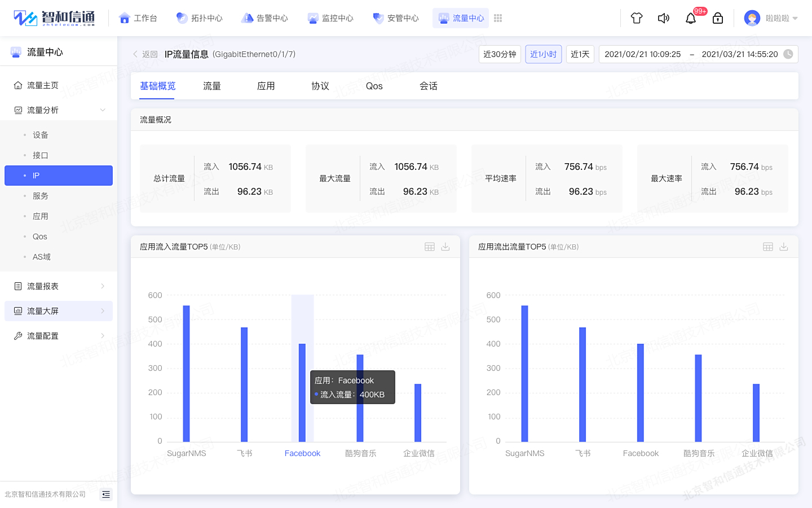
Task: Expand the 流量大屏 chevron
Action: click(x=103, y=311)
